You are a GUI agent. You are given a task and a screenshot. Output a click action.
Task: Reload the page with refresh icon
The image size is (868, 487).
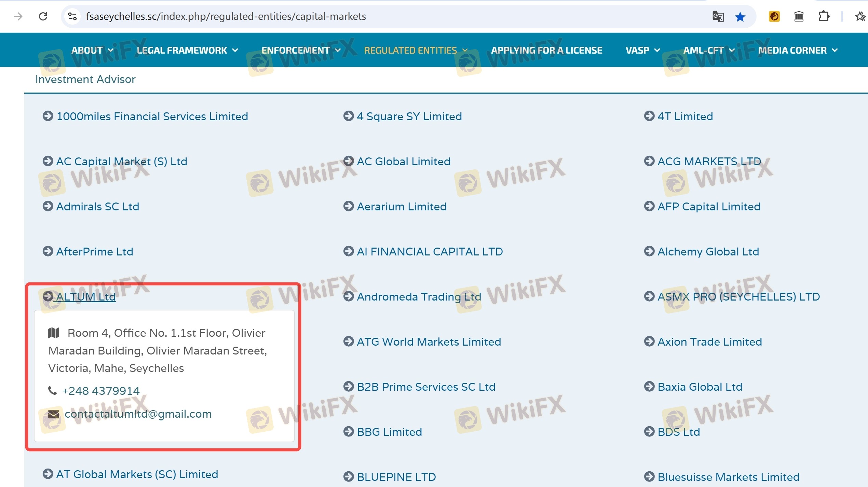[43, 16]
